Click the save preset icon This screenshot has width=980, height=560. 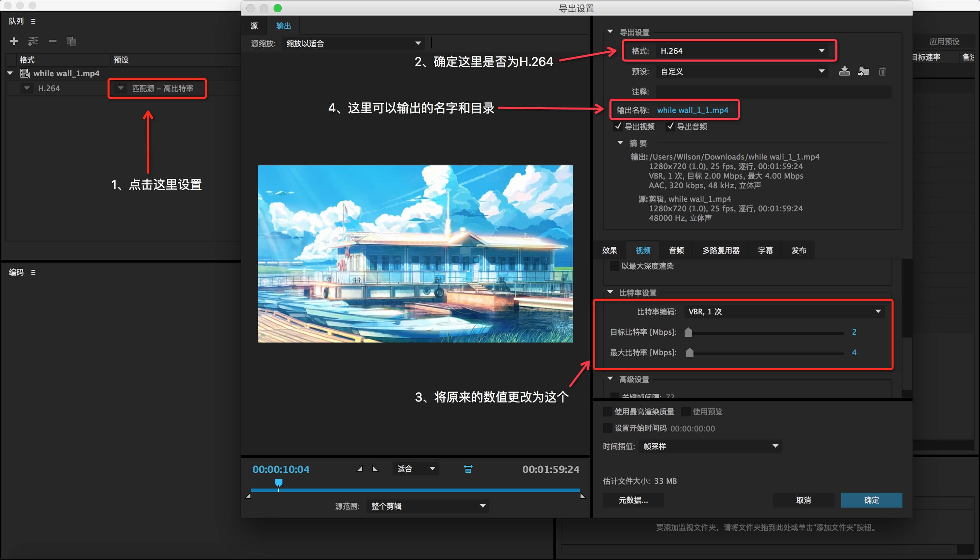pos(844,71)
